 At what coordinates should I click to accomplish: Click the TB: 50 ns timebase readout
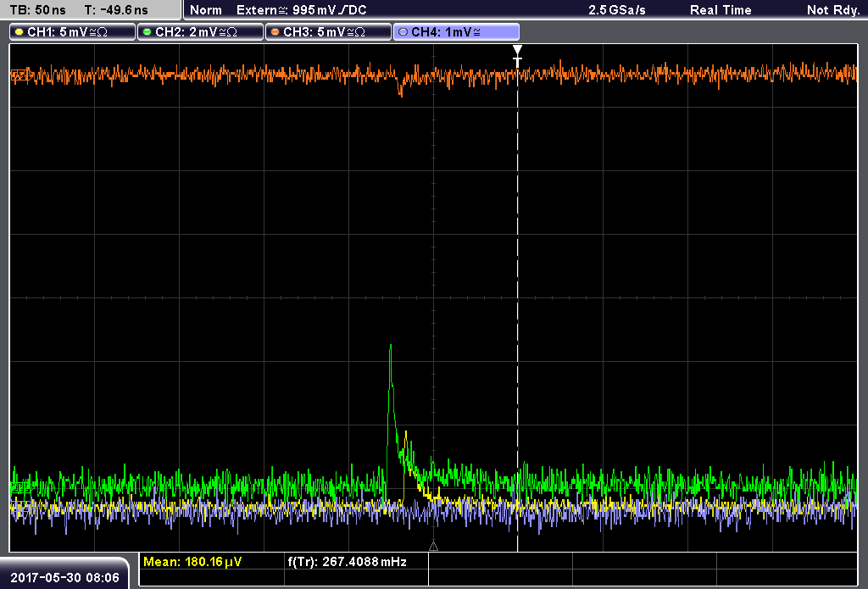(37, 10)
